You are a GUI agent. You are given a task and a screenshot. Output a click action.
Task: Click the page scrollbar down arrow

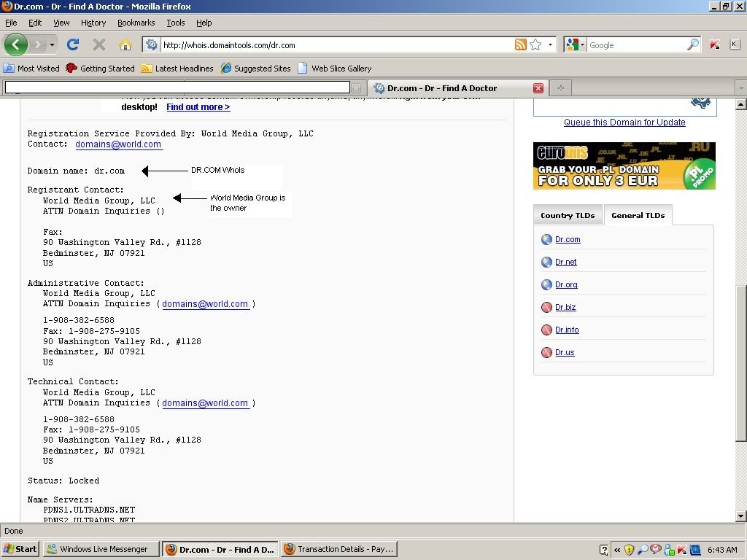click(741, 516)
